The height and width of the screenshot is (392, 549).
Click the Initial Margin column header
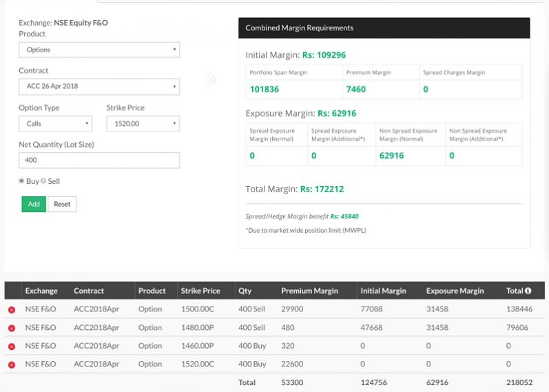point(383,291)
